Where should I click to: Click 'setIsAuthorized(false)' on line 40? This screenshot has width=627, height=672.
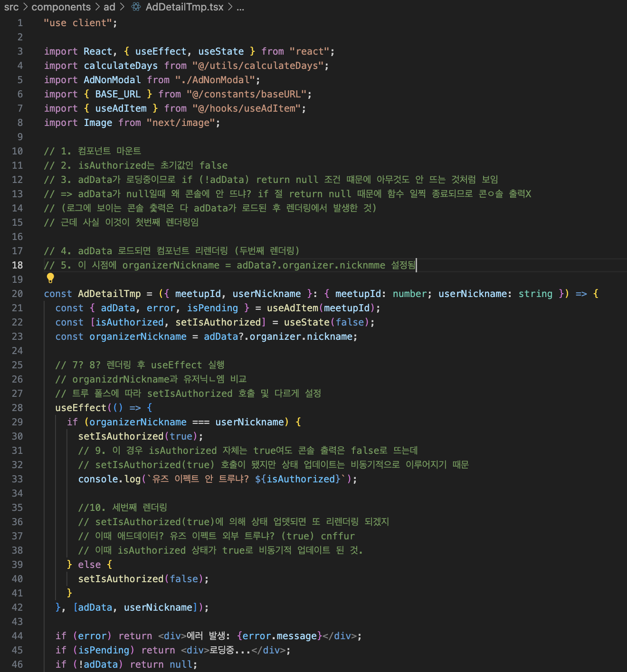coord(141,579)
